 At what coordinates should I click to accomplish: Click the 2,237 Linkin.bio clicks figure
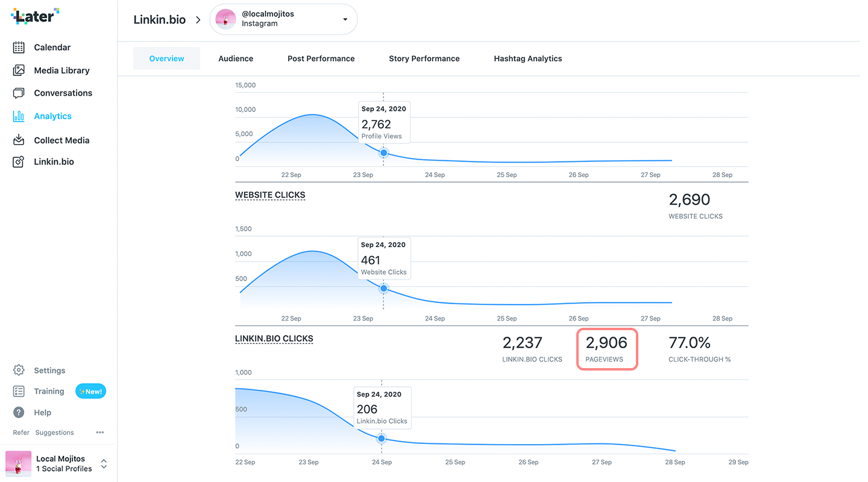pos(523,343)
